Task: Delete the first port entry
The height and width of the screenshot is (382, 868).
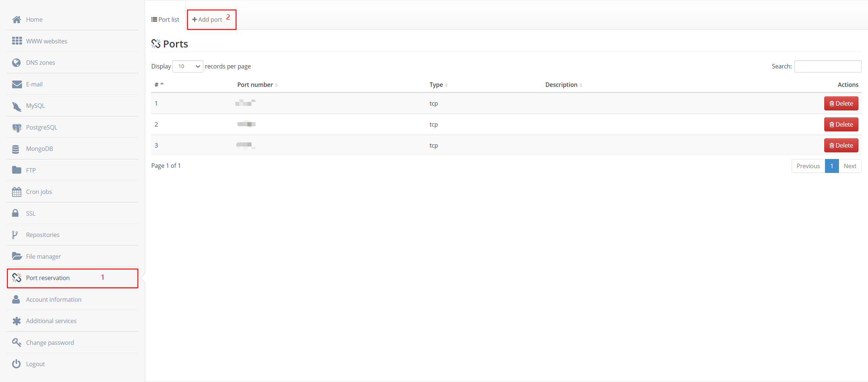Action: [841, 103]
